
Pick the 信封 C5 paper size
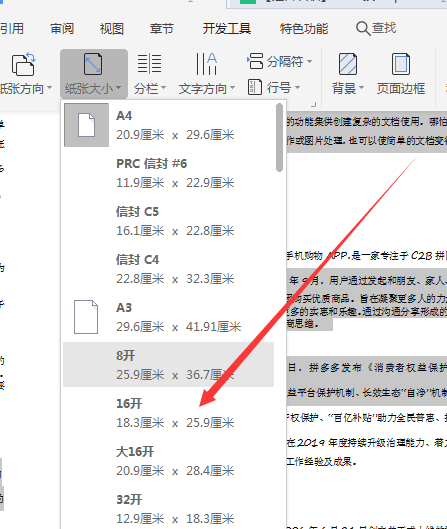coord(169,221)
